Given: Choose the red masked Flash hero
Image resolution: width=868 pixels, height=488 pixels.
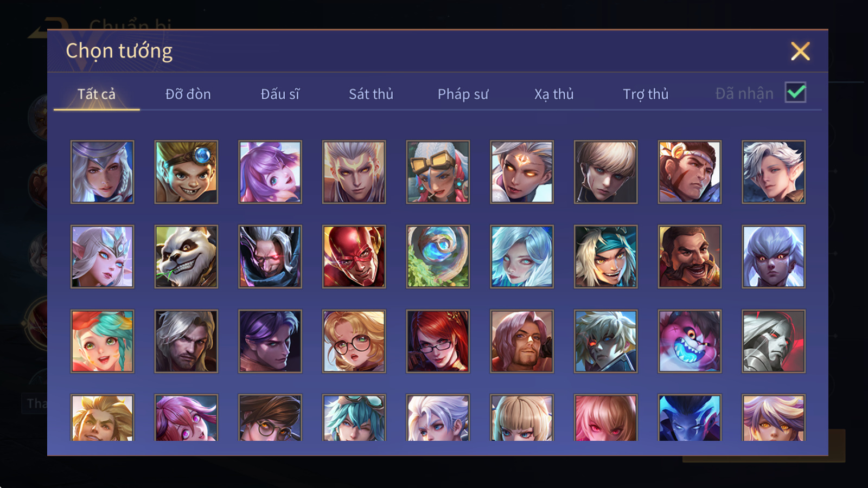Looking at the screenshot, I should [x=354, y=256].
